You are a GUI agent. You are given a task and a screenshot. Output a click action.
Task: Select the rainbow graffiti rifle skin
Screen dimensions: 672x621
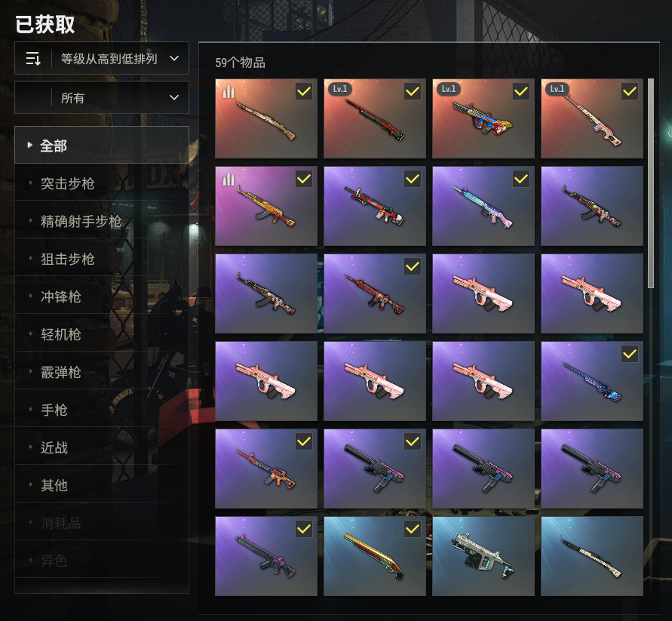click(x=483, y=118)
